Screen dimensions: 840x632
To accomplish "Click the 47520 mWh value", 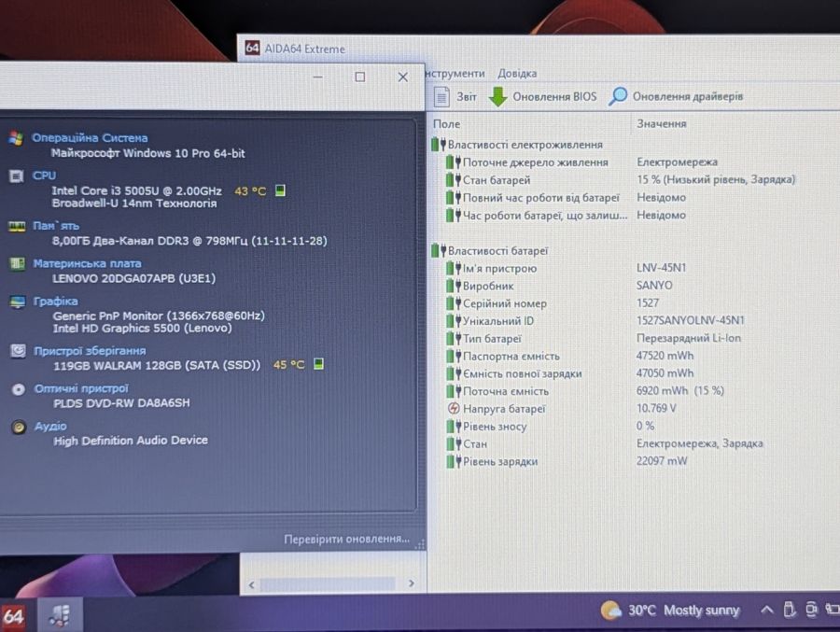I will click(x=665, y=356).
